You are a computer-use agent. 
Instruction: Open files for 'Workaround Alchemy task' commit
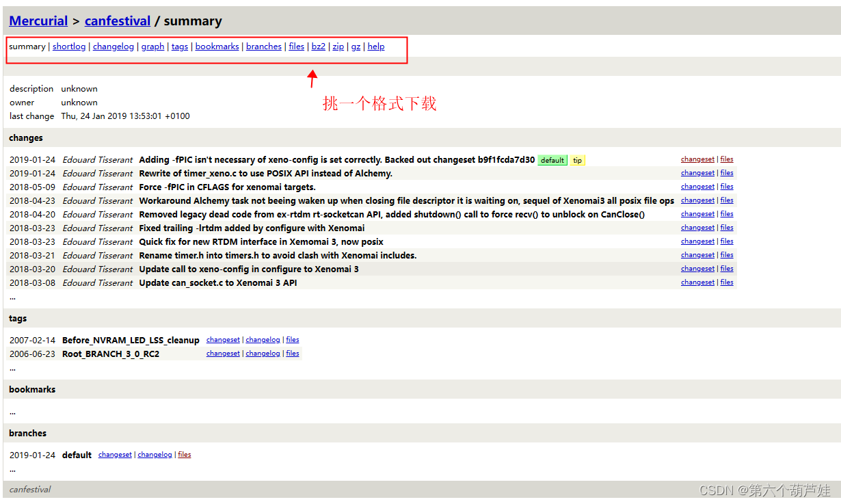pos(727,200)
